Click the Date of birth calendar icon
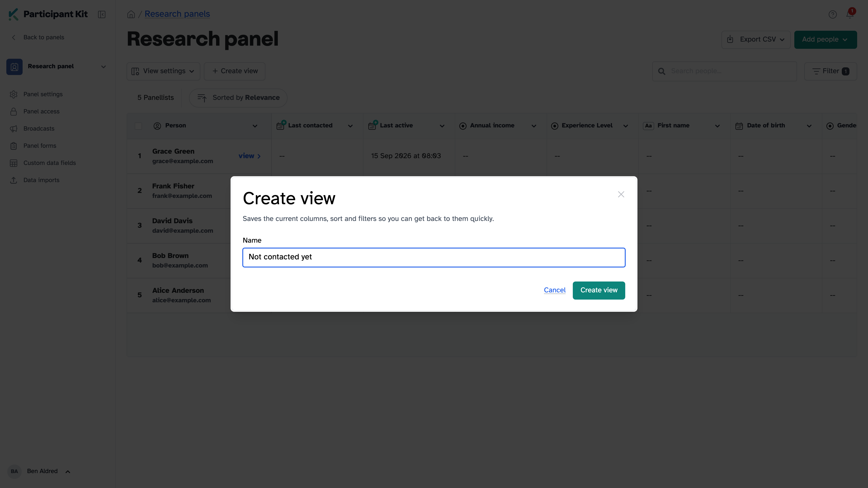This screenshot has width=868, height=488. (x=739, y=126)
